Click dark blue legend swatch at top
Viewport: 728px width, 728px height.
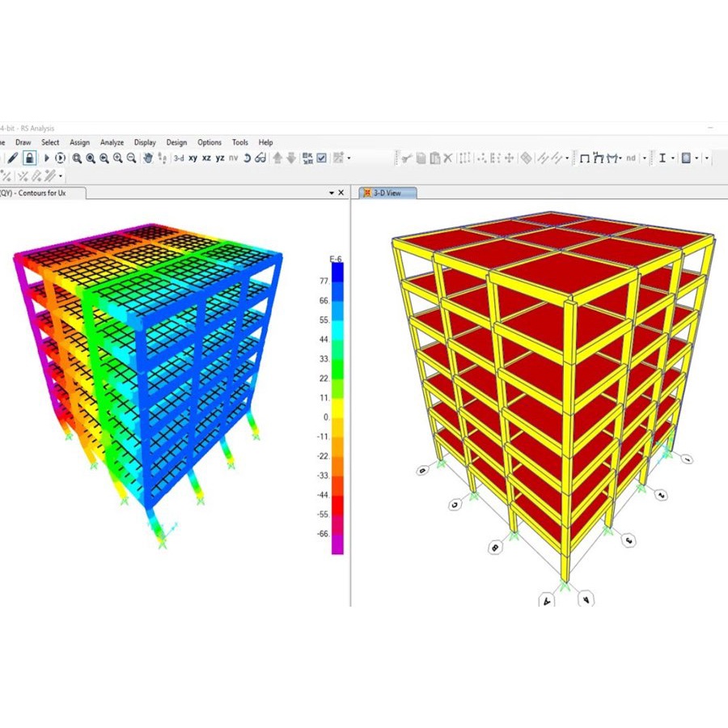pyautogui.click(x=337, y=273)
